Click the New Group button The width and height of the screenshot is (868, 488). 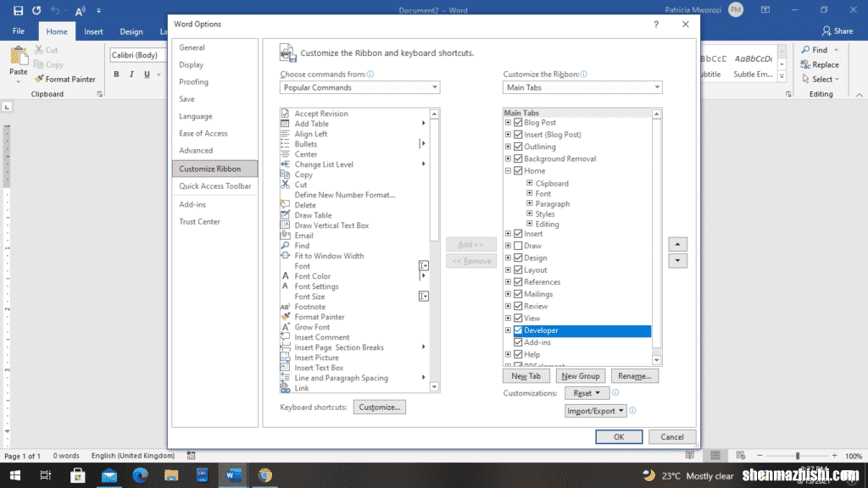click(580, 375)
